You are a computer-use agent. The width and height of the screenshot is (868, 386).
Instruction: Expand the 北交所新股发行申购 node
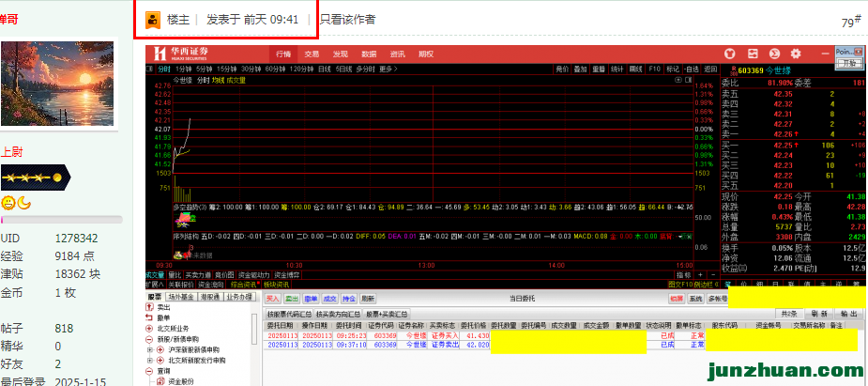[150, 361]
